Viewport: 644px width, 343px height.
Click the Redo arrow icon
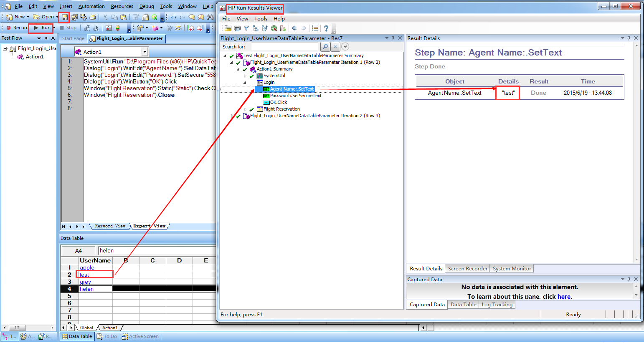tap(183, 17)
